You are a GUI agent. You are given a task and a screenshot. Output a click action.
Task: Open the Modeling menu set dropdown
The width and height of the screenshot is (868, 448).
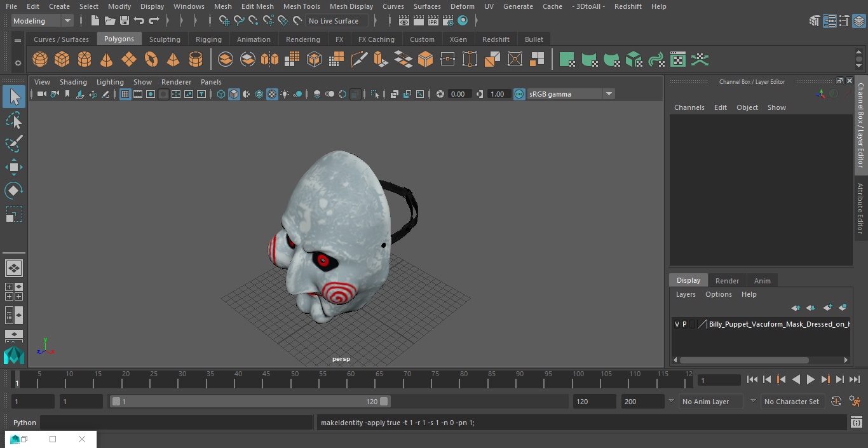(43, 21)
